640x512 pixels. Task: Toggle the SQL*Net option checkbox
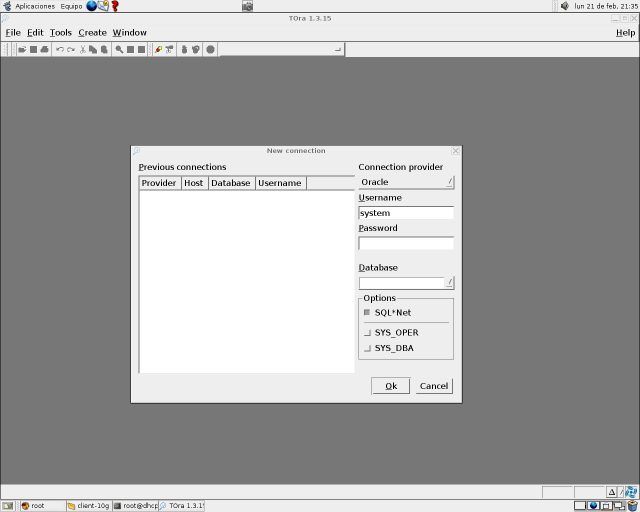click(x=367, y=313)
